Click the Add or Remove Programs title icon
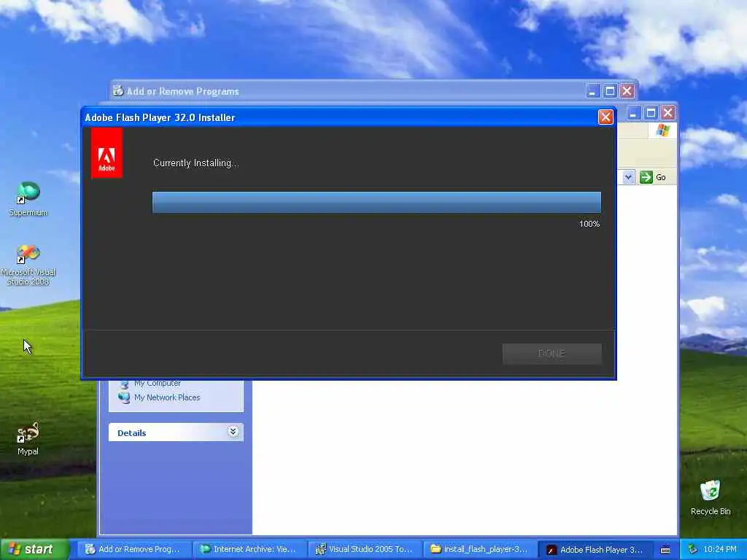This screenshot has width=747, height=560. [x=117, y=90]
